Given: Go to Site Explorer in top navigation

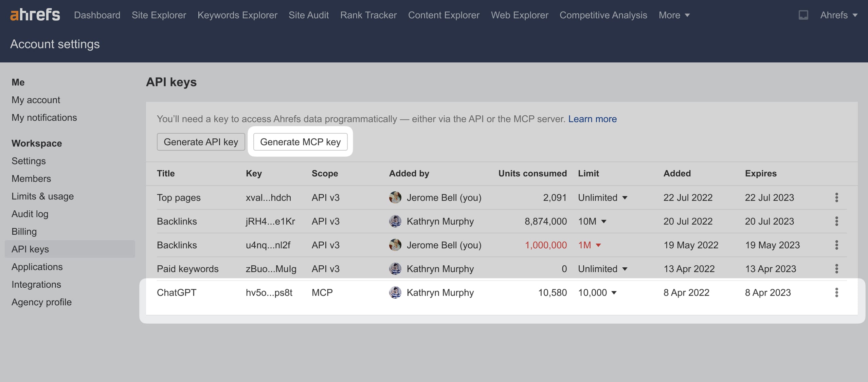Looking at the screenshot, I should pyautogui.click(x=159, y=15).
